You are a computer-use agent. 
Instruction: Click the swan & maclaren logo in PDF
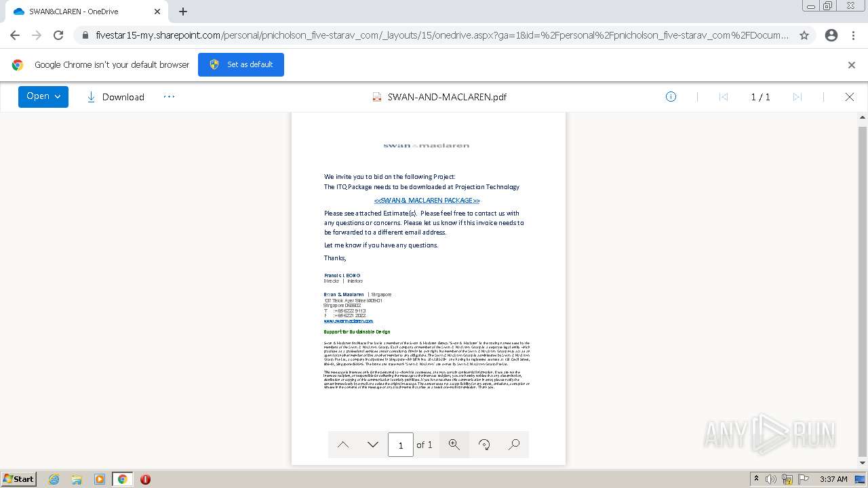[x=427, y=145]
